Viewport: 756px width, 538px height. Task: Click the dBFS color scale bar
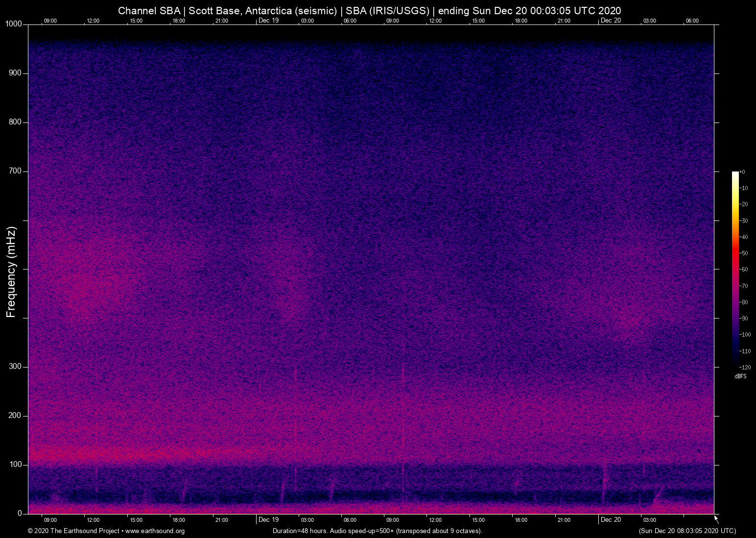pyautogui.click(x=735, y=269)
